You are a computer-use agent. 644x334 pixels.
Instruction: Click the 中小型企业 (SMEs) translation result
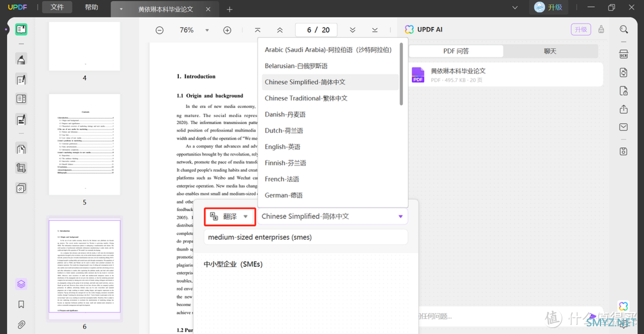233,264
